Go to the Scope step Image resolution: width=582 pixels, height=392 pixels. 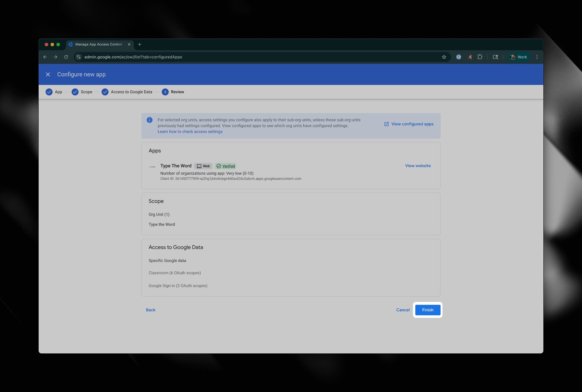[82, 92]
